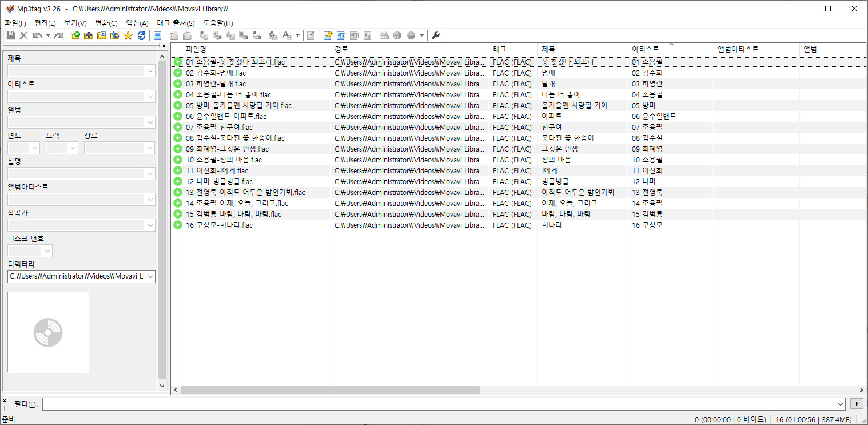
Task: Select file 05 방미-올가을엔 사랑할 거야.flac
Action: [238, 105]
